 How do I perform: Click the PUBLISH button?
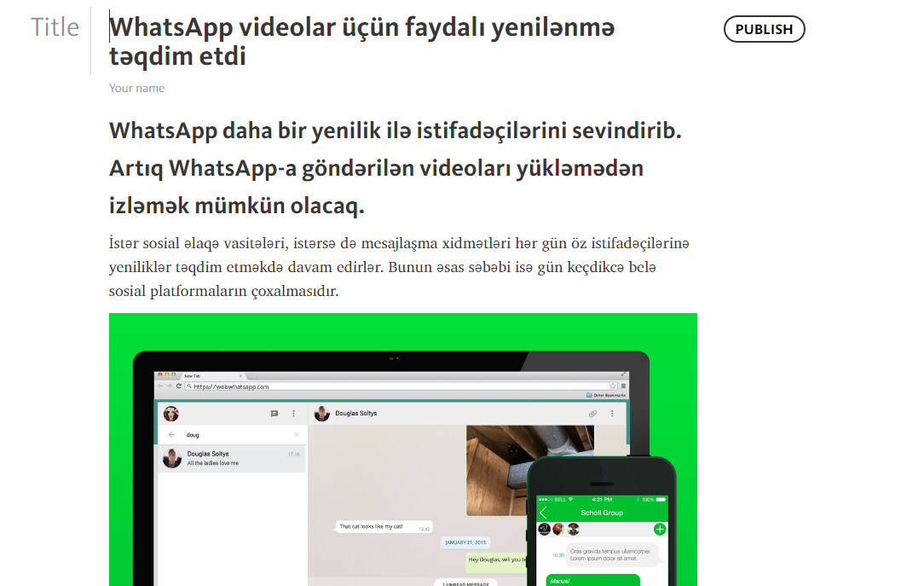[x=764, y=30]
